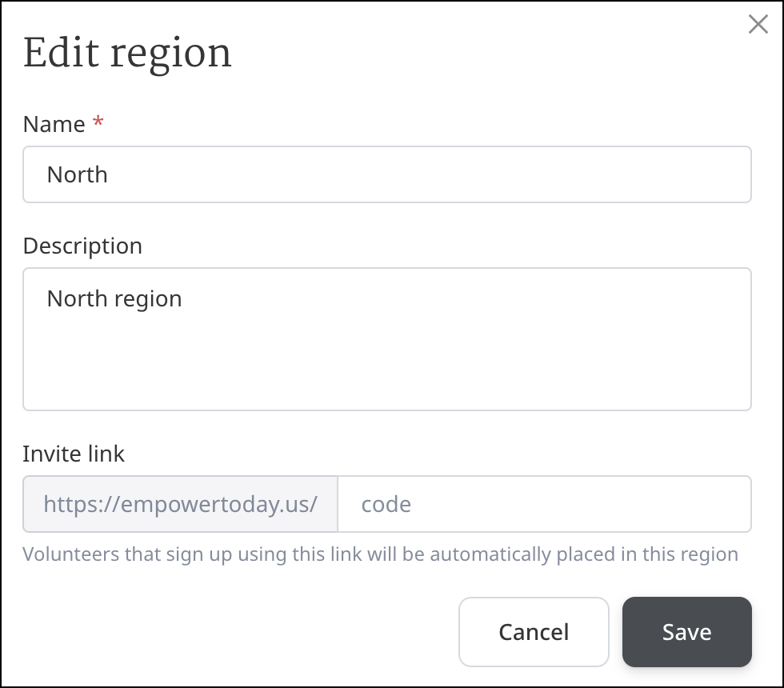Click the word "Edit" in the title
784x688 pixels.
point(60,54)
